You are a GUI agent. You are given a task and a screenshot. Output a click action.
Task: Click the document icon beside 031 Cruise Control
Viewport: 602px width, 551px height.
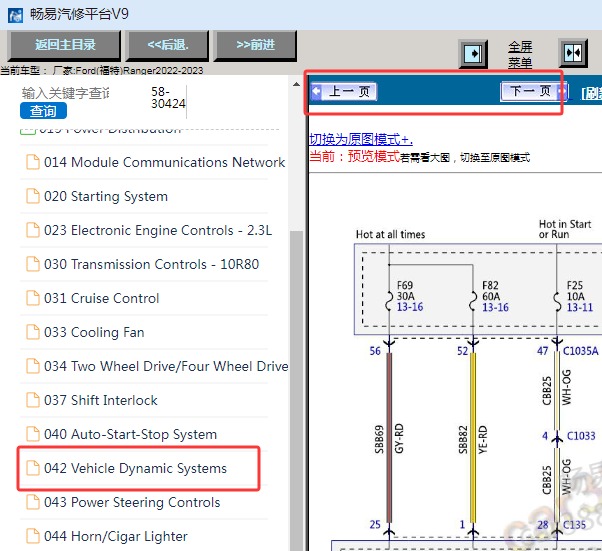click(x=33, y=298)
